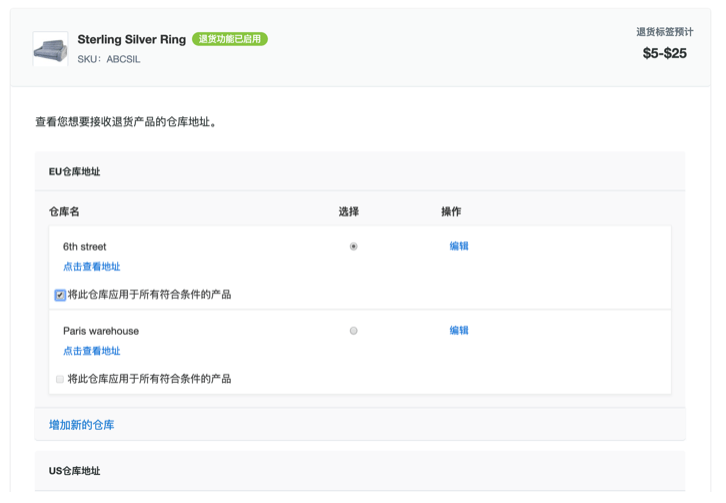
Task: Uncheck apply-to-all checkbox under 6th street
Action: point(60,295)
